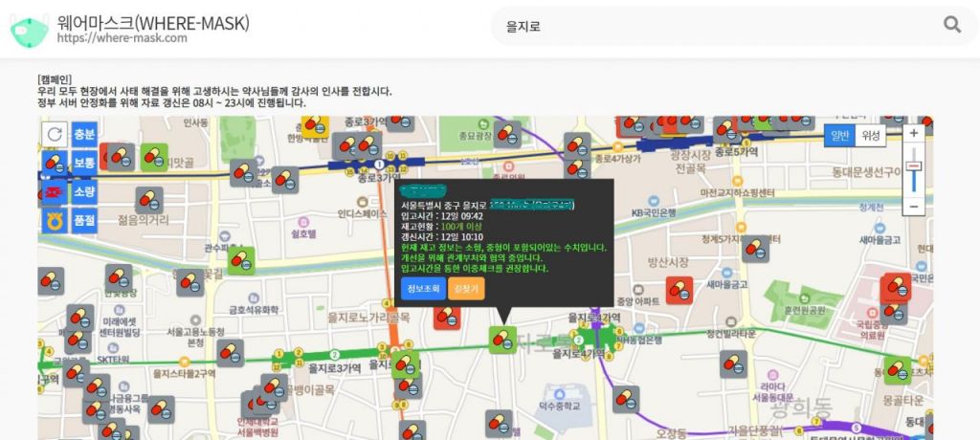This screenshot has width=980, height=440.
Task: Click the search magnifier icon
Action: [952, 25]
